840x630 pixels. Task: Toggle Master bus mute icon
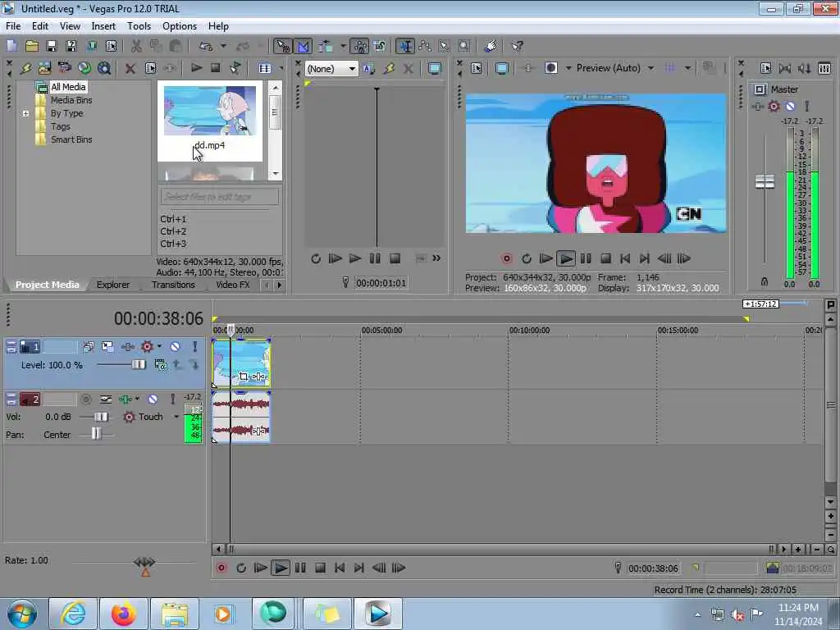[790, 106]
